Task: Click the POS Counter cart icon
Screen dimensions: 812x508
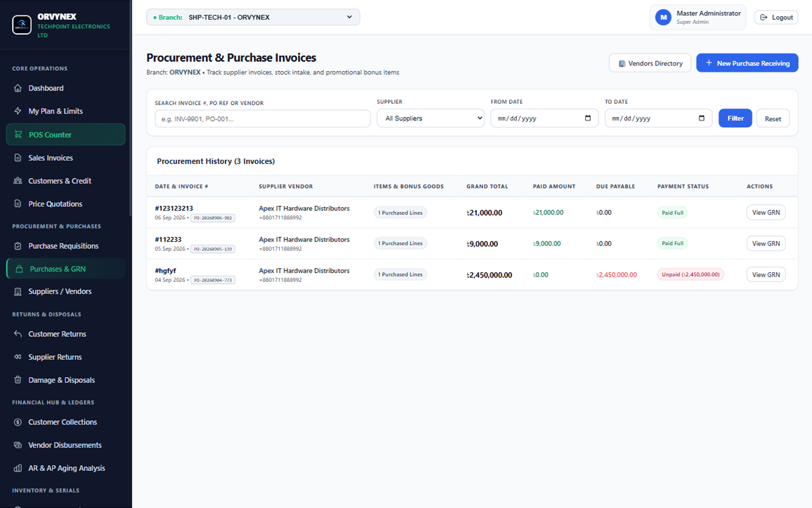Action: coord(18,135)
